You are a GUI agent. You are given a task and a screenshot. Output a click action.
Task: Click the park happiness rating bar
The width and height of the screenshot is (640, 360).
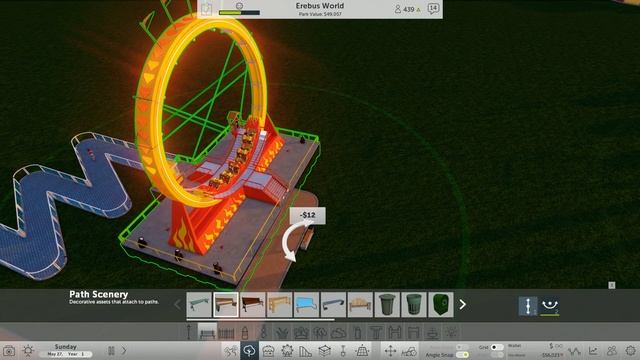239,13
